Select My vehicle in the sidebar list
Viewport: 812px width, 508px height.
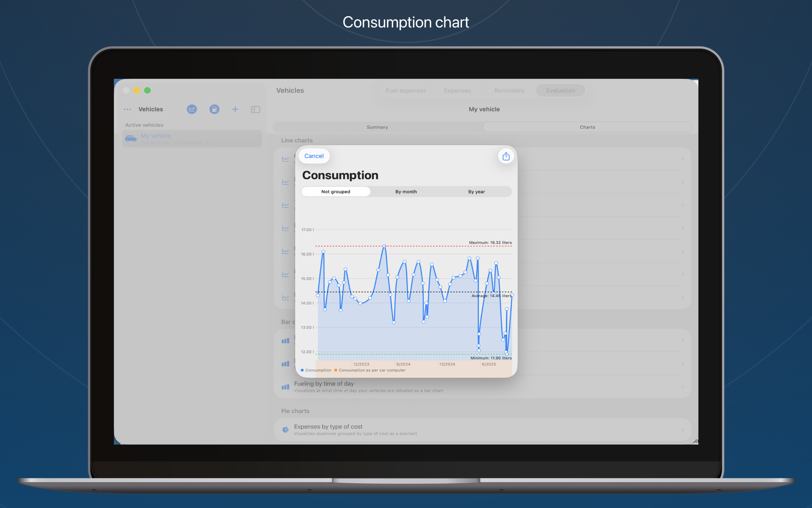coord(192,138)
